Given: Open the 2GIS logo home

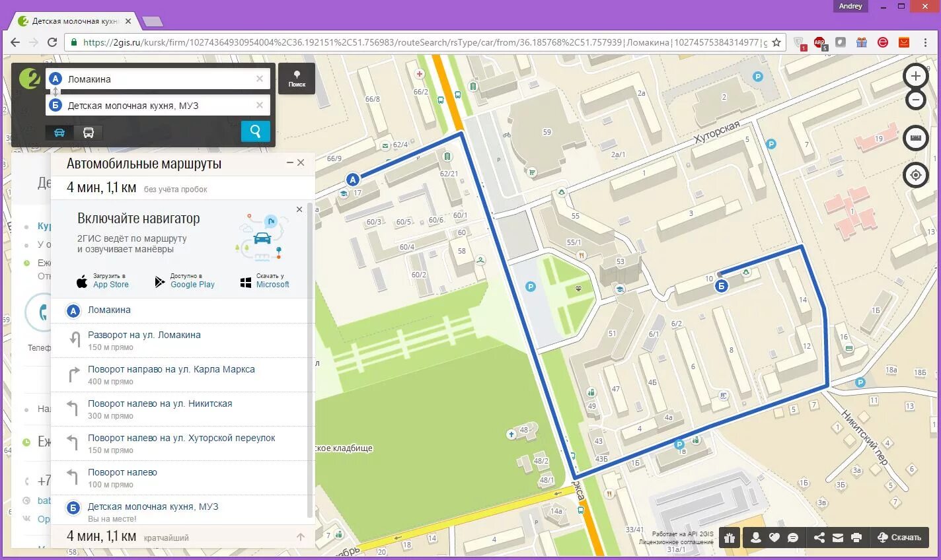Looking at the screenshot, I should pyautogui.click(x=29, y=79).
